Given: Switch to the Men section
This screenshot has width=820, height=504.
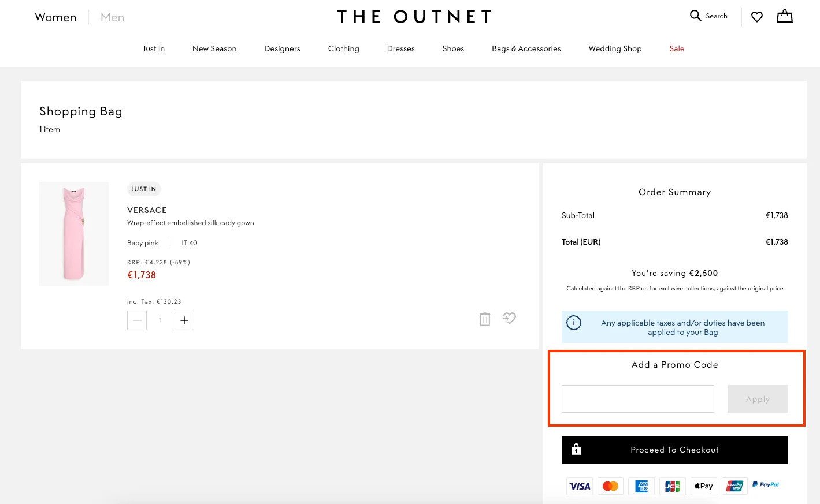Looking at the screenshot, I should click(112, 17).
